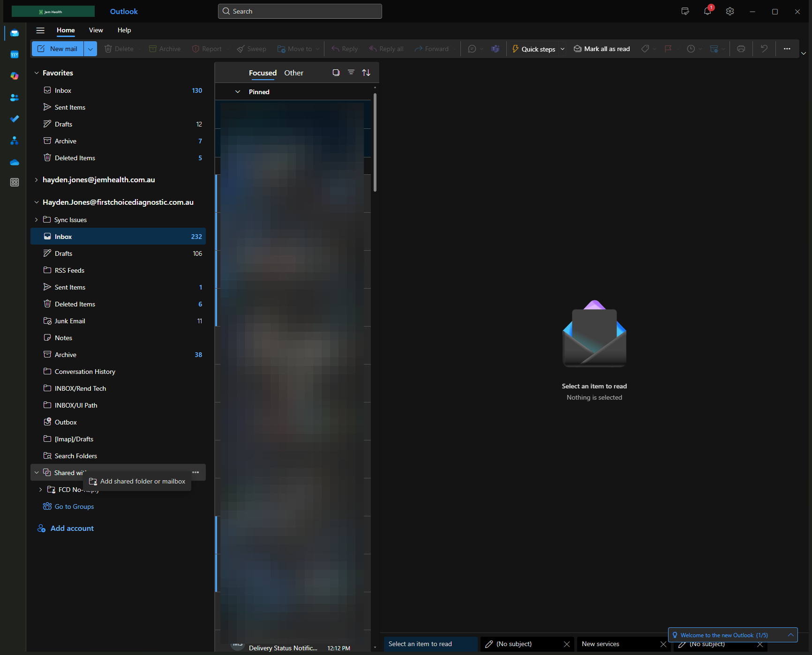The width and height of the screenshot is (812, 655).
Task: Open My Day notes icon in title bar
Action: point(685,11)
